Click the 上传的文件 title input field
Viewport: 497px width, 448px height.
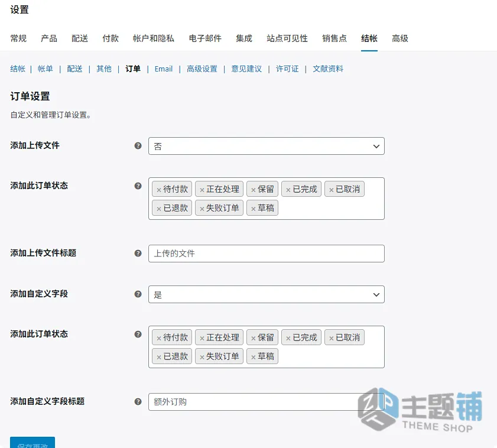(267, 254)
